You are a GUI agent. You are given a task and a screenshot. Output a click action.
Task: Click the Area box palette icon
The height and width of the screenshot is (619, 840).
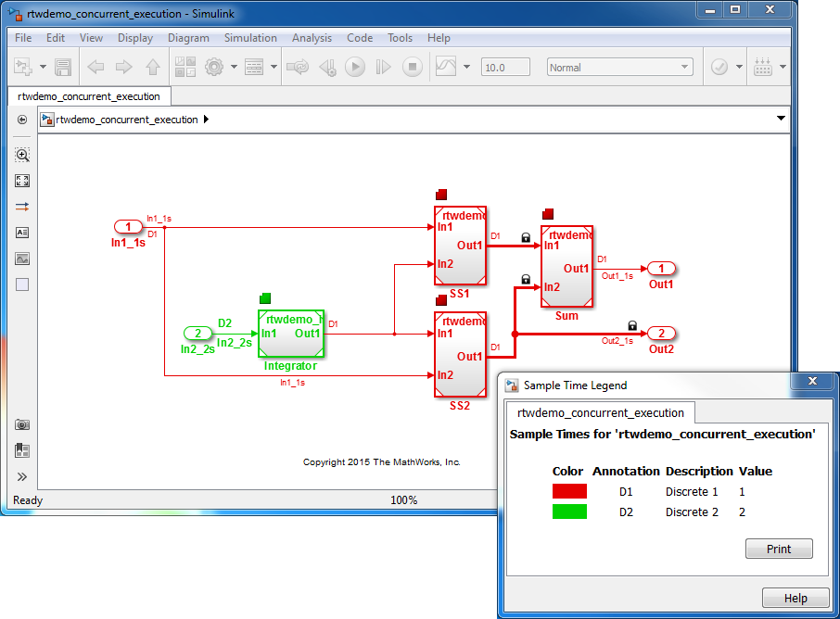tap(22, 284)
